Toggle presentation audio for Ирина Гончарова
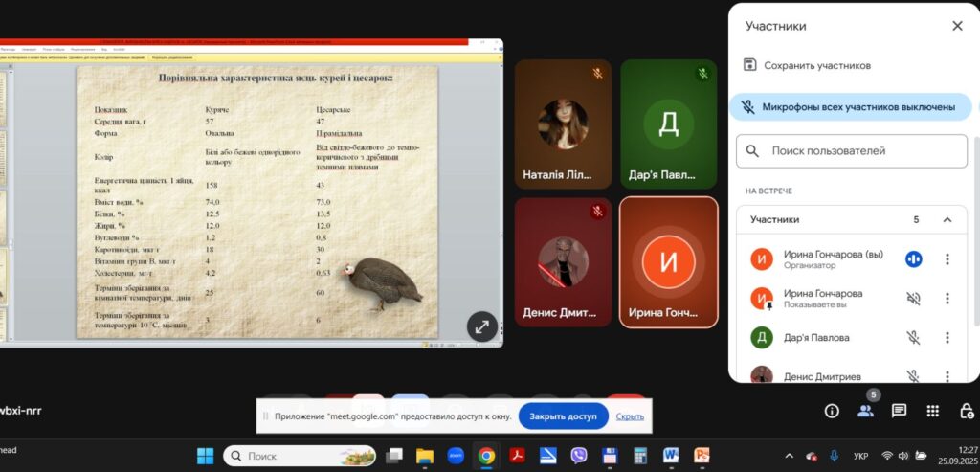Viewport: 980px width, 472px height. click(x=913, y=299)
